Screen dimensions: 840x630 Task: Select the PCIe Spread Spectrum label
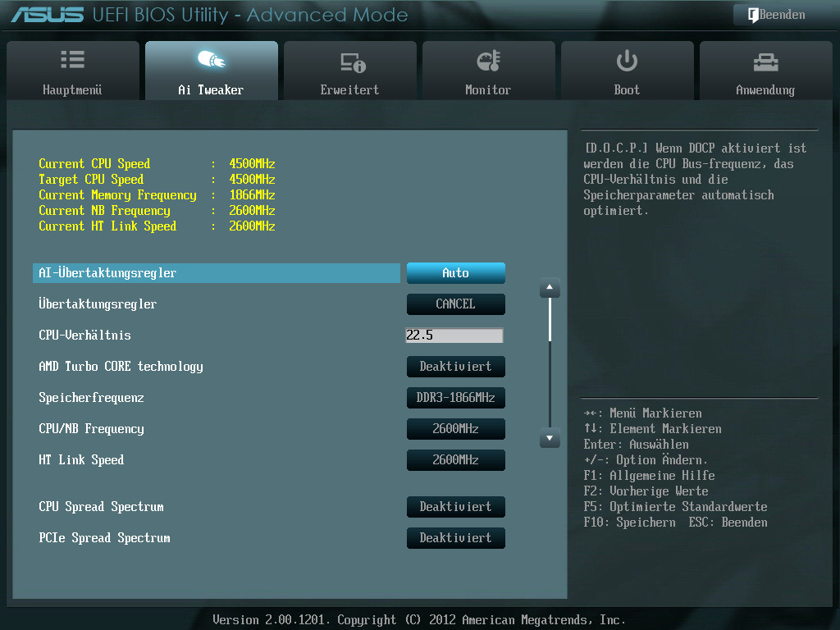tap(104, 538)
